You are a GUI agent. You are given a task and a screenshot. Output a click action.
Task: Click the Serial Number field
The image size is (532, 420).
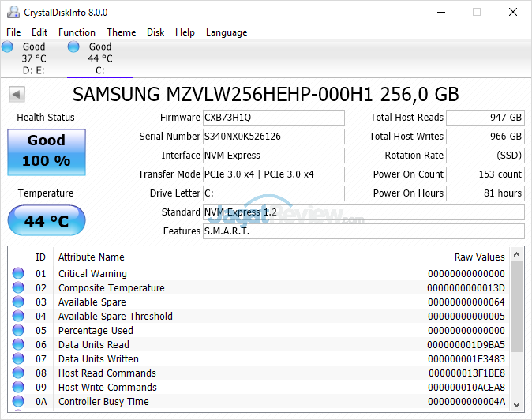point(273,137)
